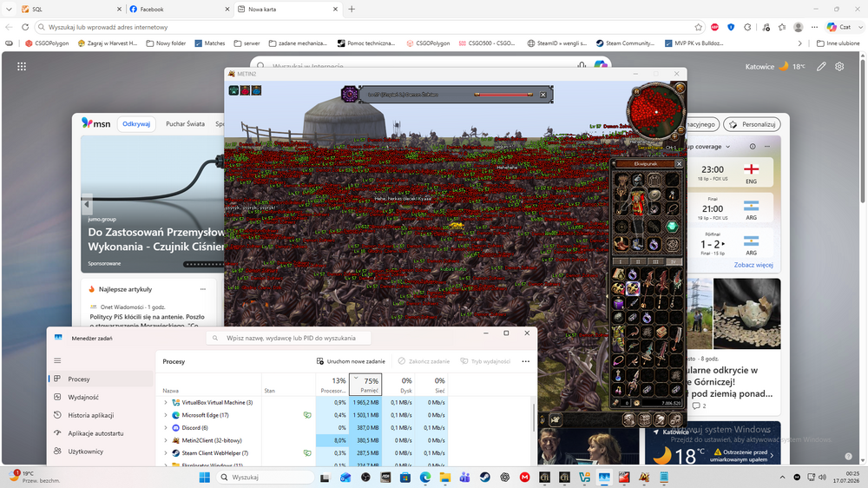Expand VirtualBox Virtual Machine process group

click(166, 403)
